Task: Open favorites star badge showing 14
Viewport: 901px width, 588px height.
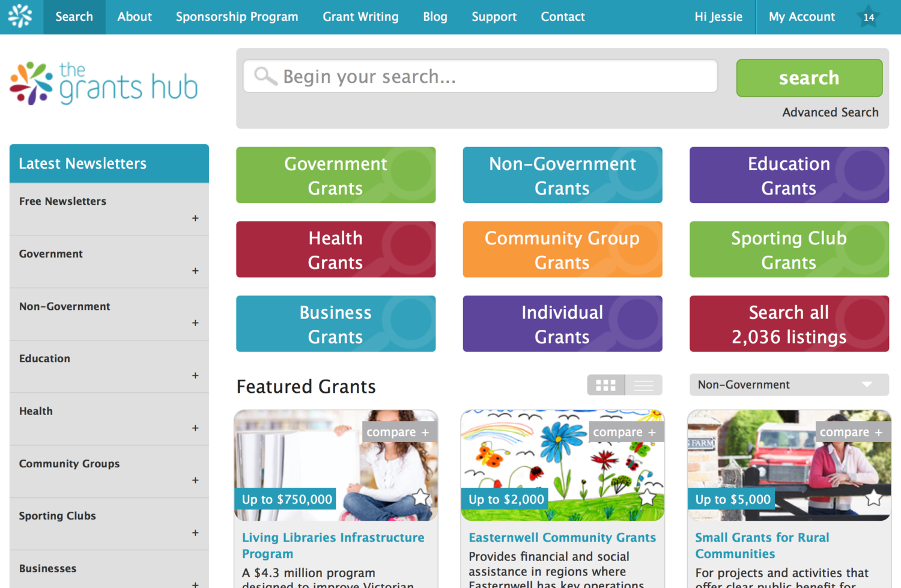Action: [x=869, y=17]
